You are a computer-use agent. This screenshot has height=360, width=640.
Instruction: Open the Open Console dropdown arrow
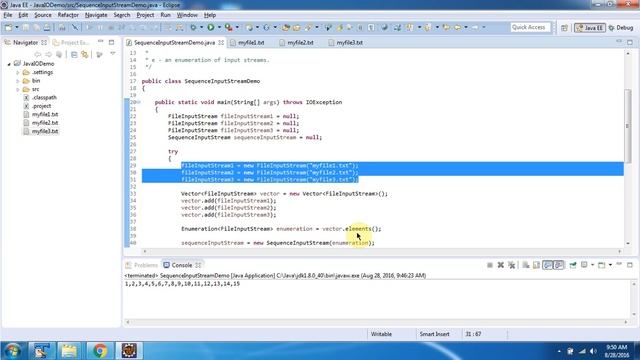tap(610, 265)
